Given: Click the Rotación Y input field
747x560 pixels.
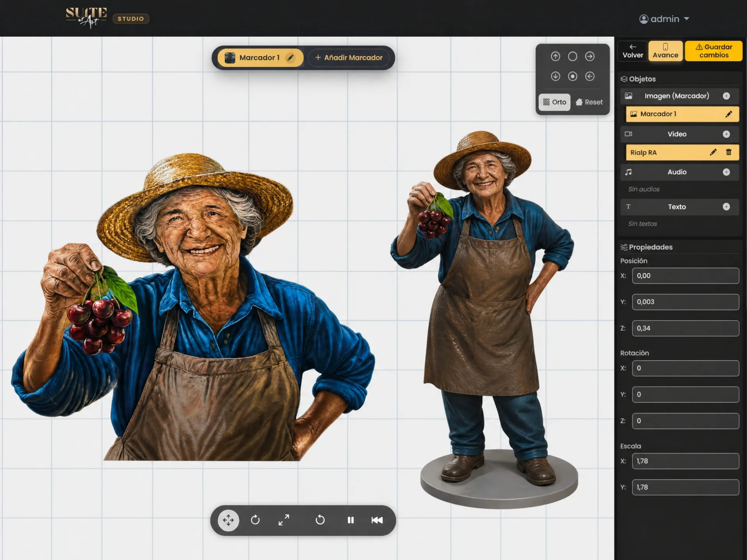Looking at the screenshot, I should [x=685, y=394].
